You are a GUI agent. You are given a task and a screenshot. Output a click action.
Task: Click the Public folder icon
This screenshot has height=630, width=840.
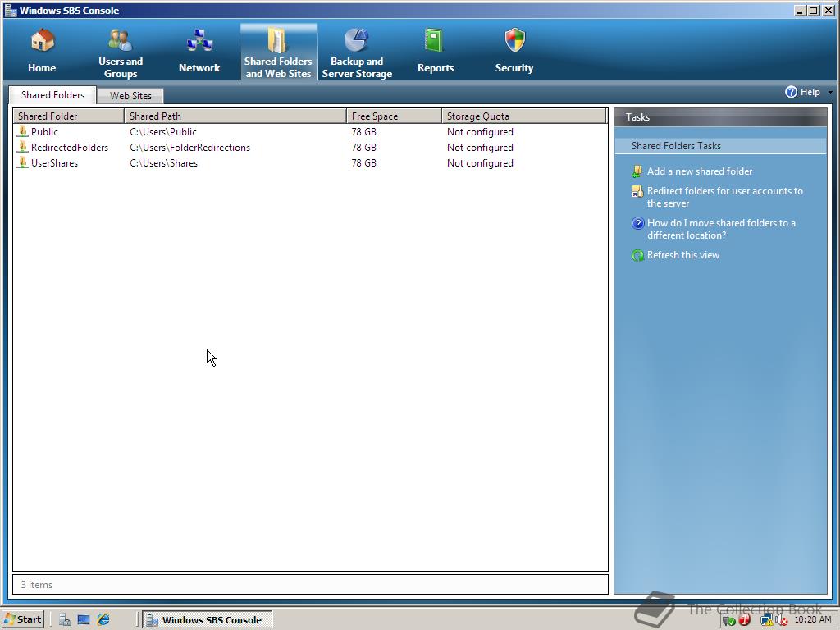click(22, 131)
